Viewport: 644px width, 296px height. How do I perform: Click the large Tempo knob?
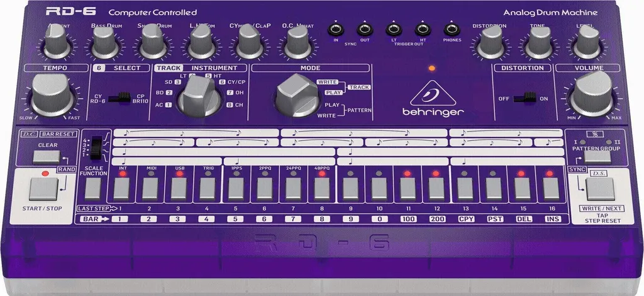point(53,95)
